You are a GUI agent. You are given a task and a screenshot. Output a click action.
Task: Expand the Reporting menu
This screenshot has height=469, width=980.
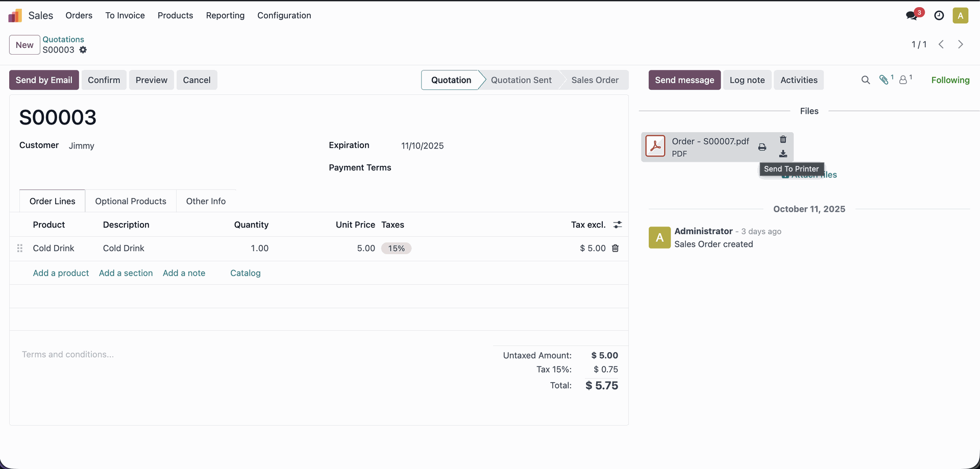click(225, 15)
